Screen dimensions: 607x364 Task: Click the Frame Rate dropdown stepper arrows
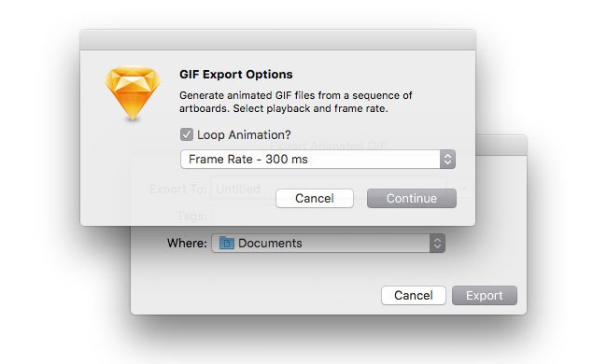pyautogui.click(x=447, y=159)
